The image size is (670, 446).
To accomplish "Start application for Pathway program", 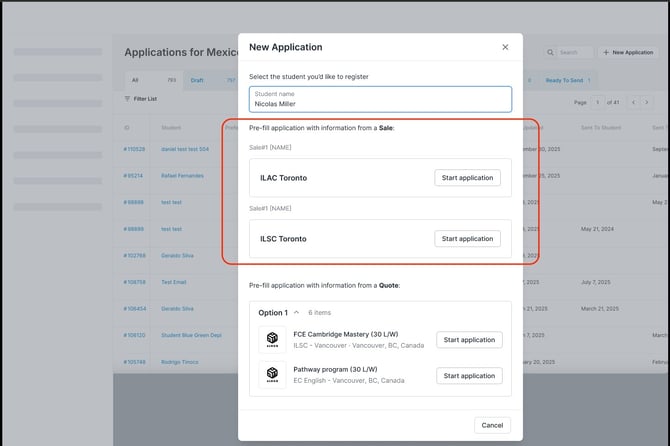I will tap(469, 376).
